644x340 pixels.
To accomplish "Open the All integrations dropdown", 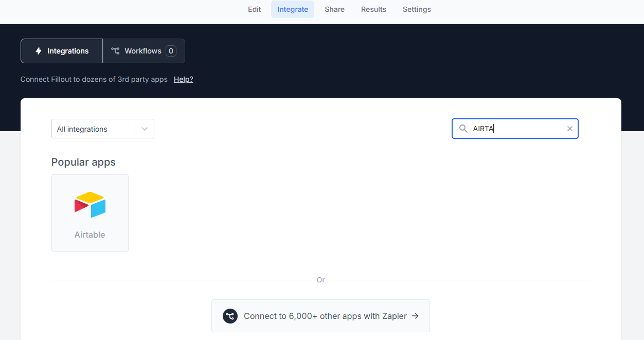I will [103, 129].
